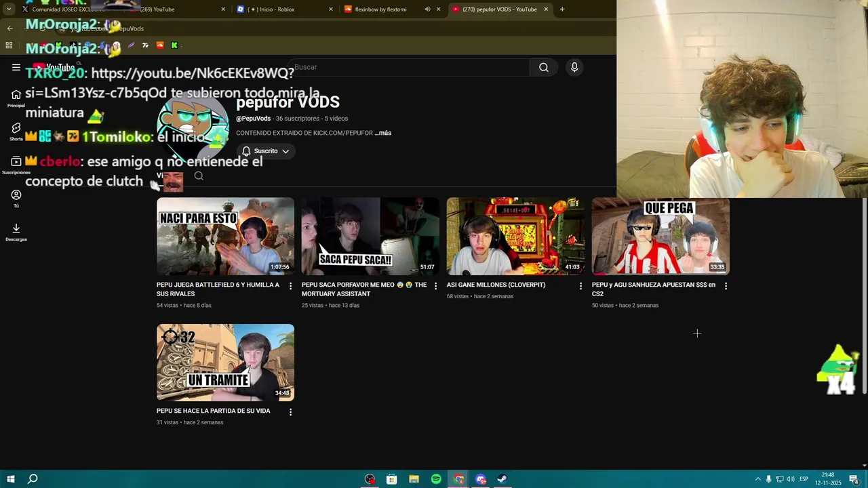Open title ASI GANE MILLONES (CLOVERPIT)

(496, 285)
